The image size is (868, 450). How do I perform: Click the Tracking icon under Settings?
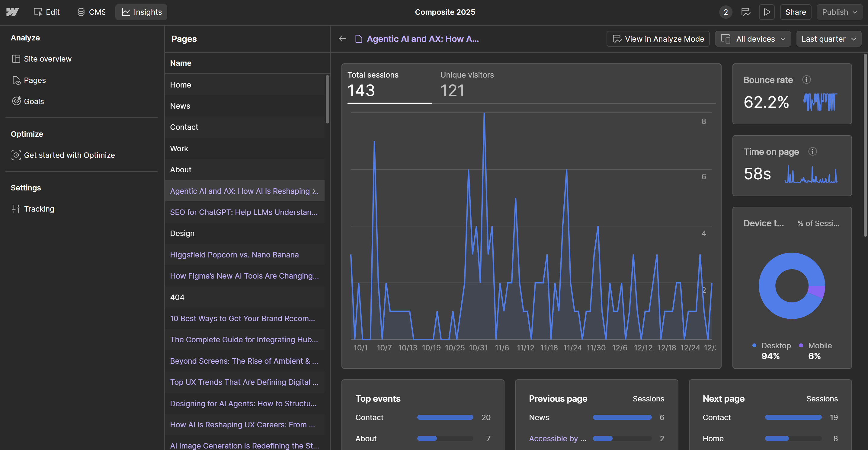16,209
